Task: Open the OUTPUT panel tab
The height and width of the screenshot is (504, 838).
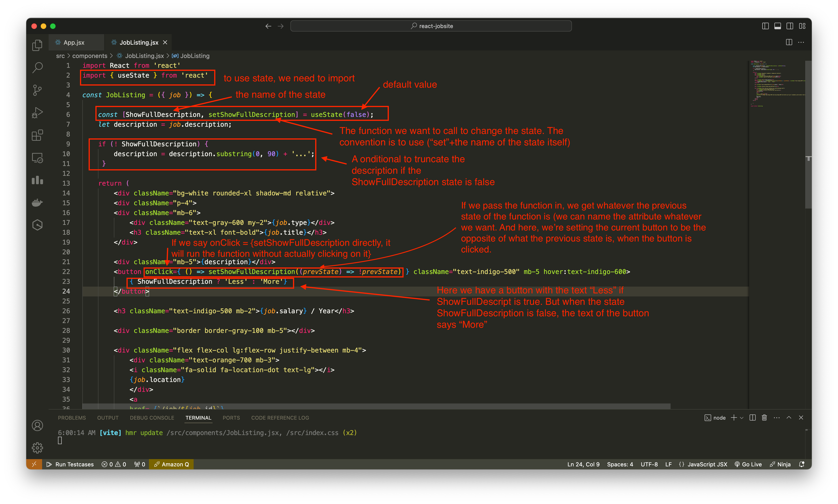Action: click(x=108, y=418)
